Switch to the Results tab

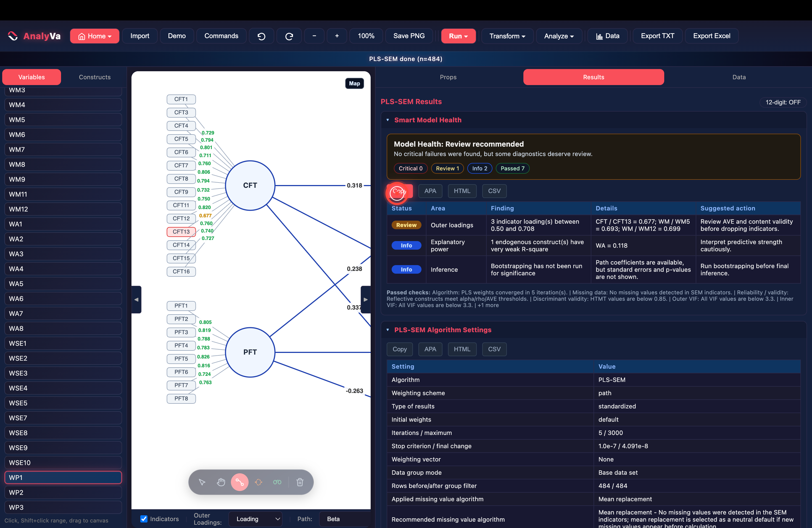coord(593,77)
